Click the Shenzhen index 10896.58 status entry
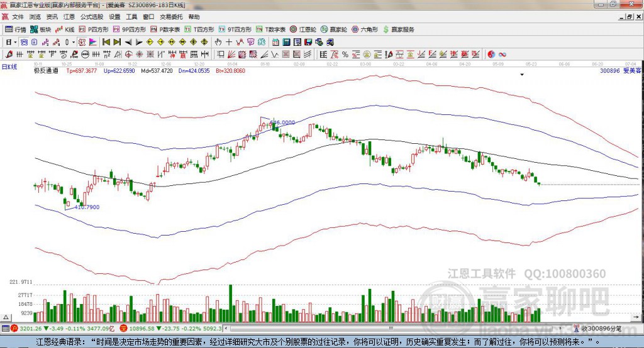Viewport: 644px width, 348px height. pos(170,329)
